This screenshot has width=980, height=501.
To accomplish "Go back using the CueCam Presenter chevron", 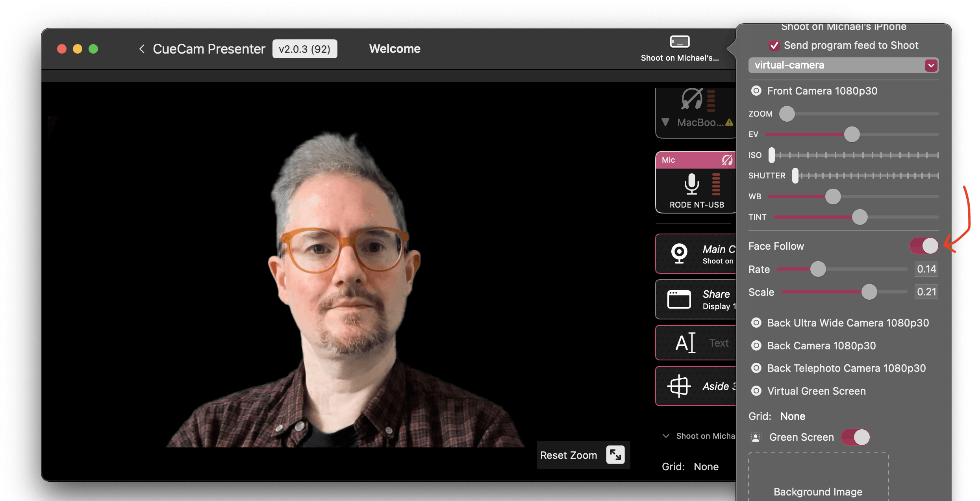I will point(142,49).
